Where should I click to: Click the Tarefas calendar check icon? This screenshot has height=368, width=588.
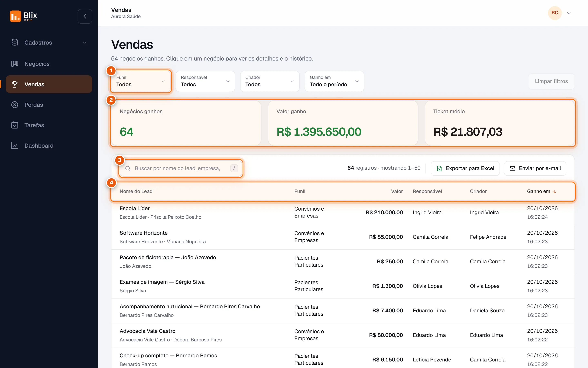(x=14, y=125)
